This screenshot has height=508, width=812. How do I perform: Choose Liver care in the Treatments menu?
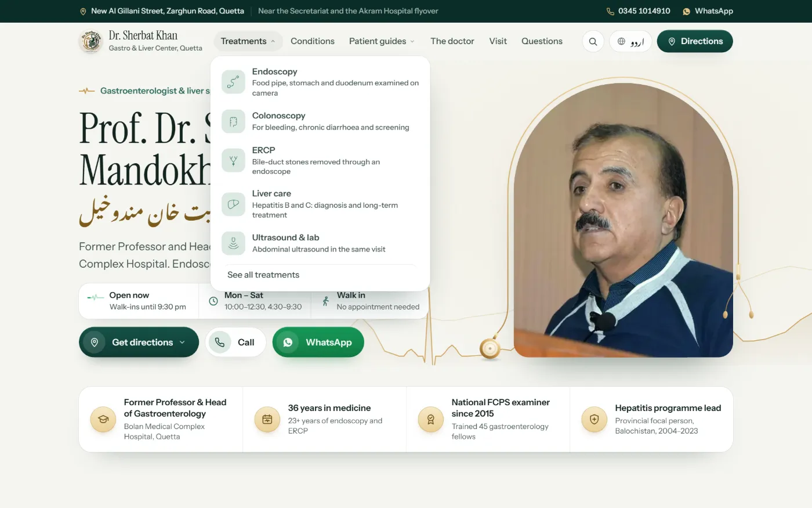(320, 204)
